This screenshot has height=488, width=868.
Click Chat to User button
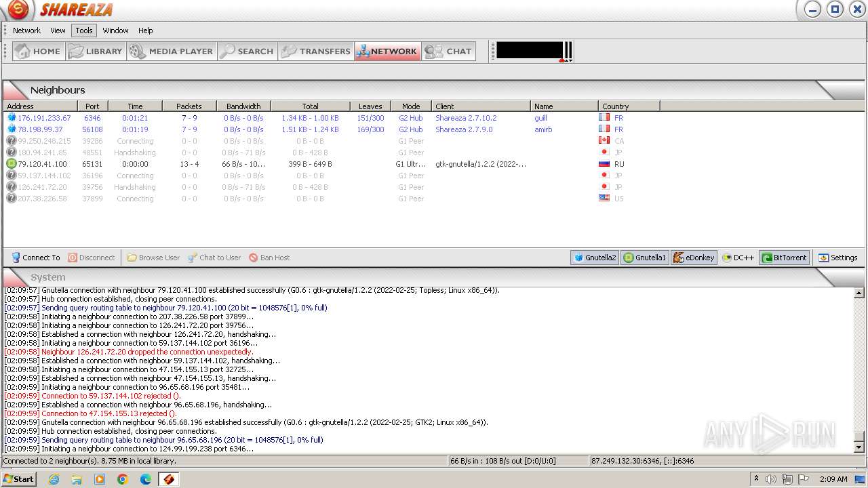coord(214,258)
